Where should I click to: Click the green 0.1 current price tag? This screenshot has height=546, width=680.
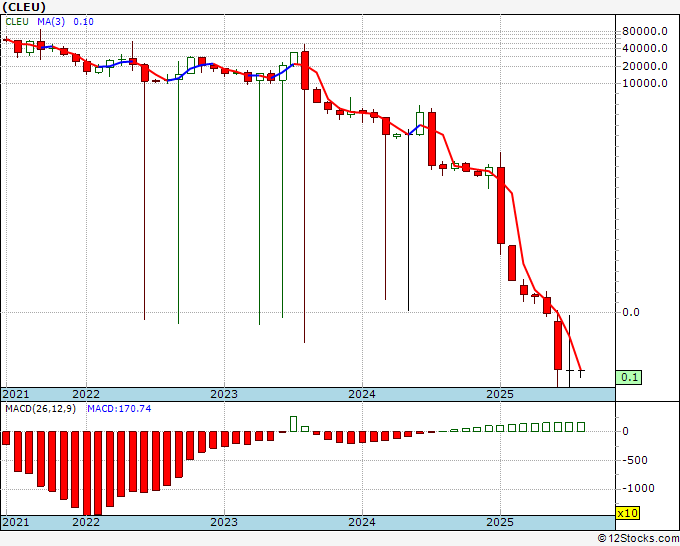(x=629, y=377)
